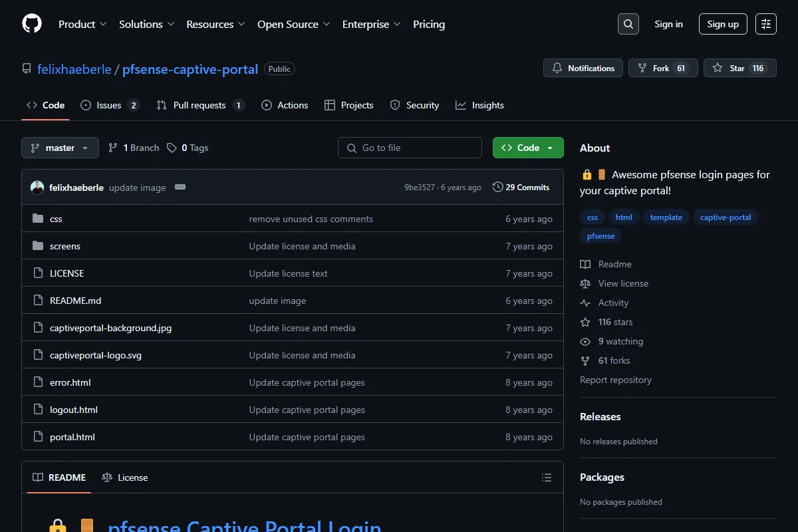This screenshot has width=798, height=532.
Task: Open the captive-portal topic tag
Action: 726,217
